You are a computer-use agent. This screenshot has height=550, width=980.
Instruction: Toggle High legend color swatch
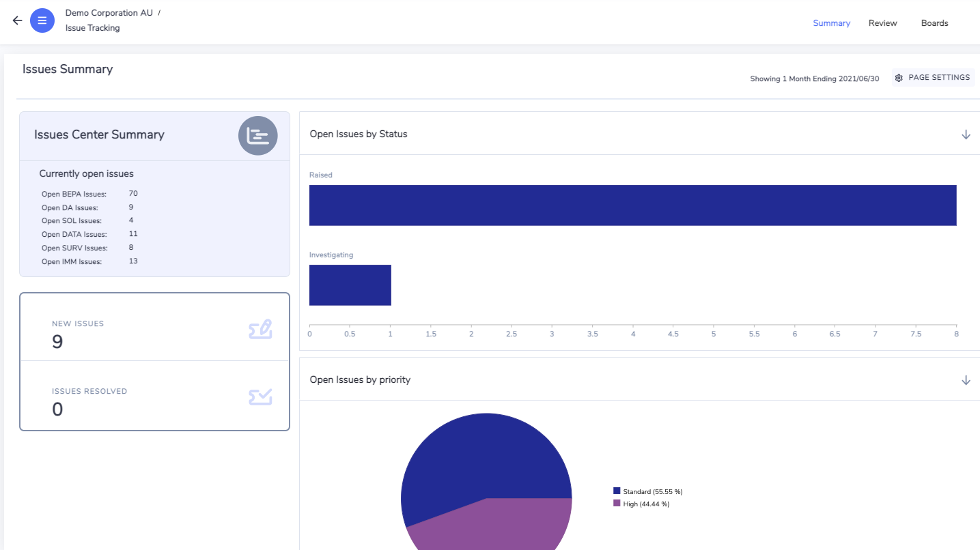click(617, 504)
